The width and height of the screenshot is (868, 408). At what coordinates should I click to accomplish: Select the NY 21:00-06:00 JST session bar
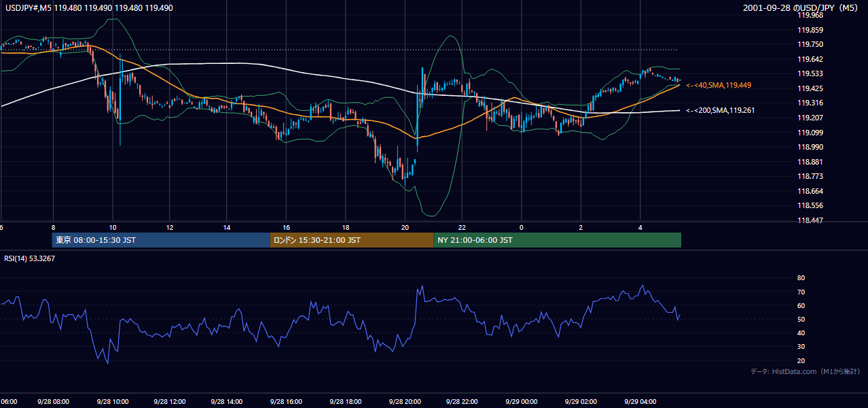(557, 240)
